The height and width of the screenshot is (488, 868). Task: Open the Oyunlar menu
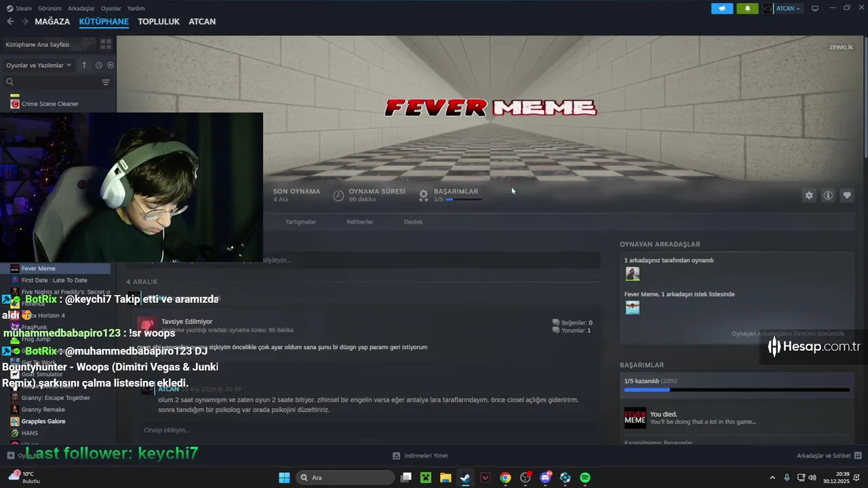click(x=111, y=8)
